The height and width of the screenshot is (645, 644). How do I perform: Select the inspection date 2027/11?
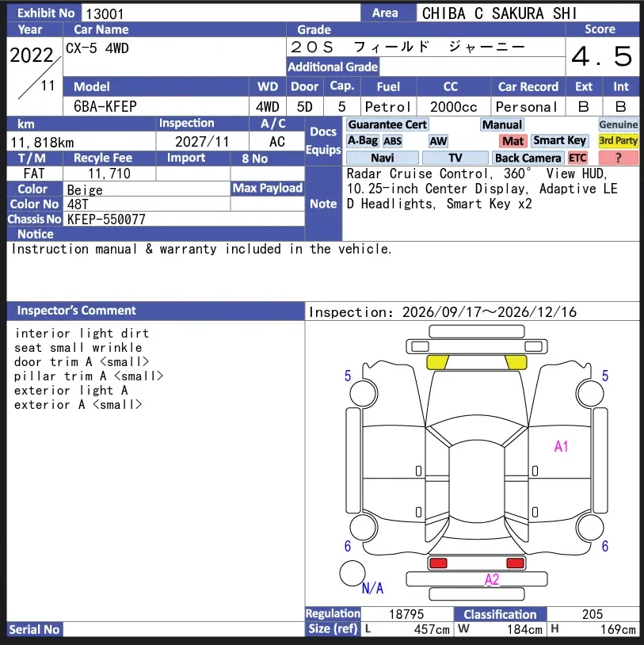point(202,142)
